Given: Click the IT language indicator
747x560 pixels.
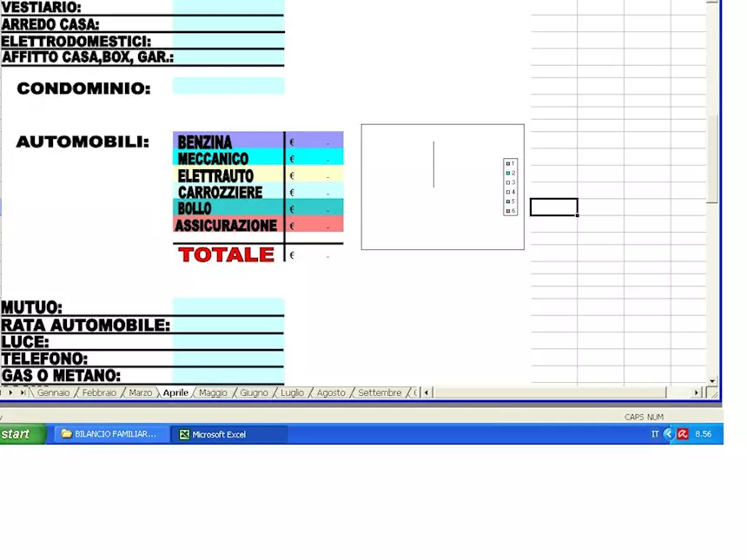Looking at the screenshot, I should (x=655, y=434).
